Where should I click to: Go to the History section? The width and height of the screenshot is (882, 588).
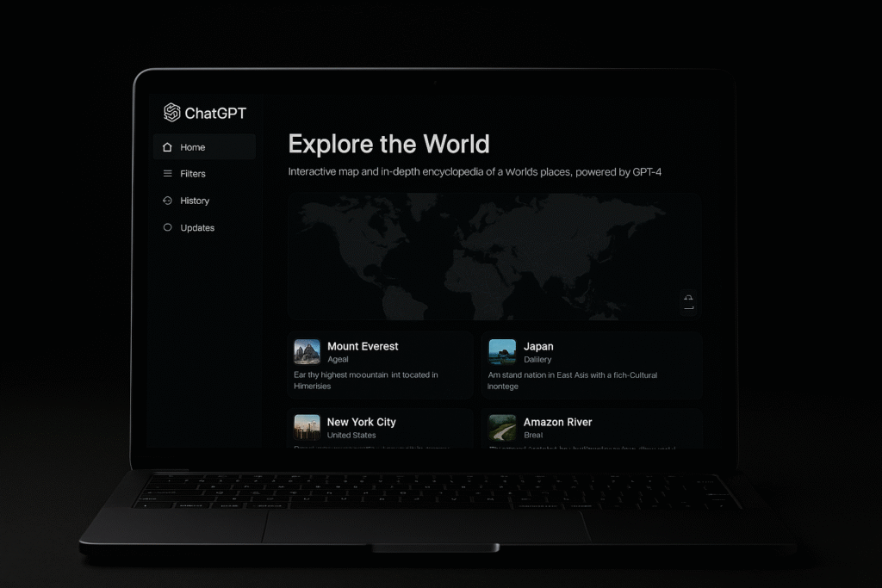coord(195,201)
